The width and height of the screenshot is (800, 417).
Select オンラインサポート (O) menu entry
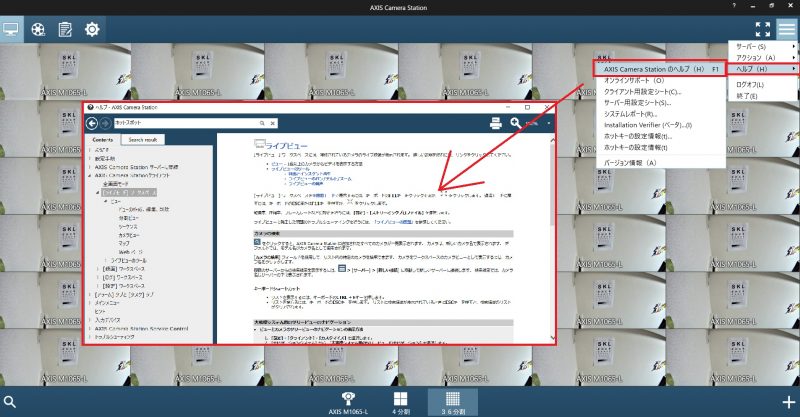[x=634, y=81]
